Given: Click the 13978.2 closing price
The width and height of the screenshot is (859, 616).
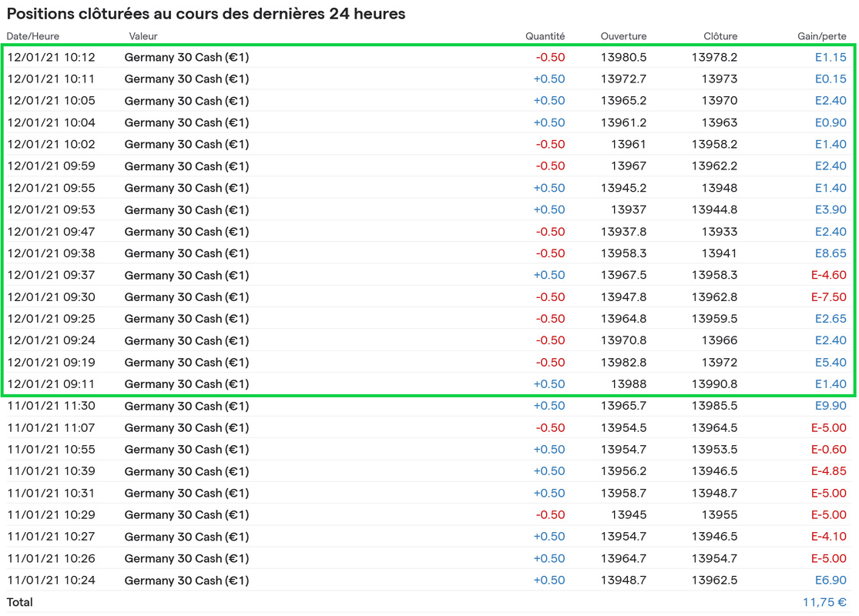Looking at the screenshot, I should (x=714, y=58).
